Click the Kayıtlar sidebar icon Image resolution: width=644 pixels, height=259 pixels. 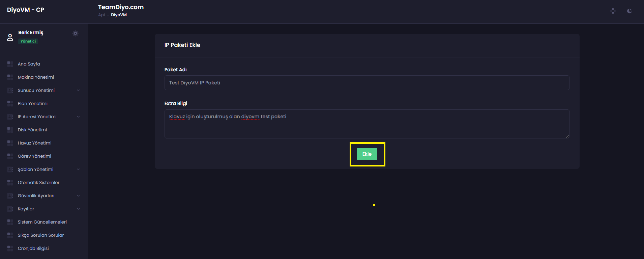pyautogui.click(x=10, y=209)
